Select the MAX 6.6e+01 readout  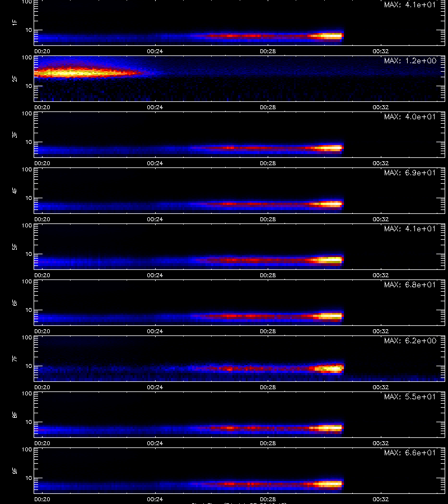pyautogui.click(x=410, y=452)
